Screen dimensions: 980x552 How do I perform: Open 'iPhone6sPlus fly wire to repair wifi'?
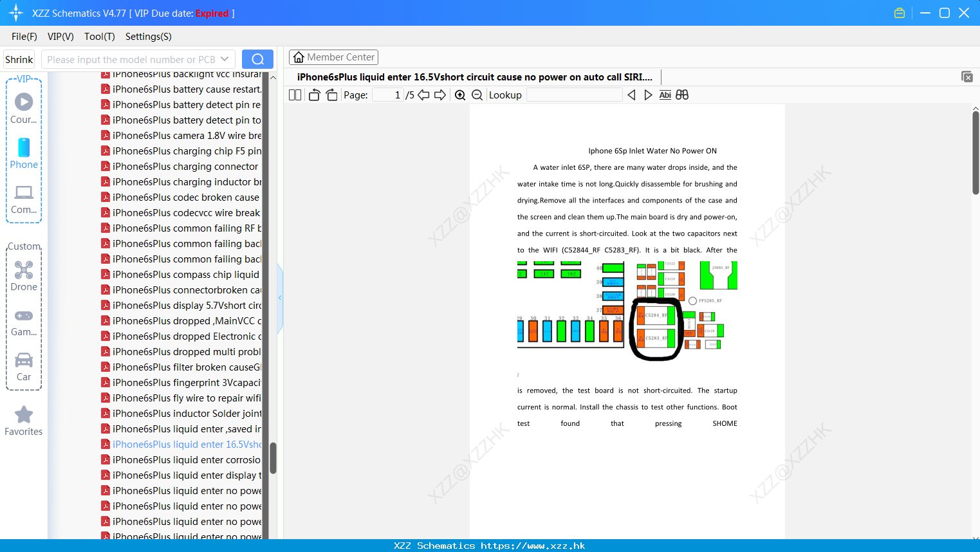[181, 398]
